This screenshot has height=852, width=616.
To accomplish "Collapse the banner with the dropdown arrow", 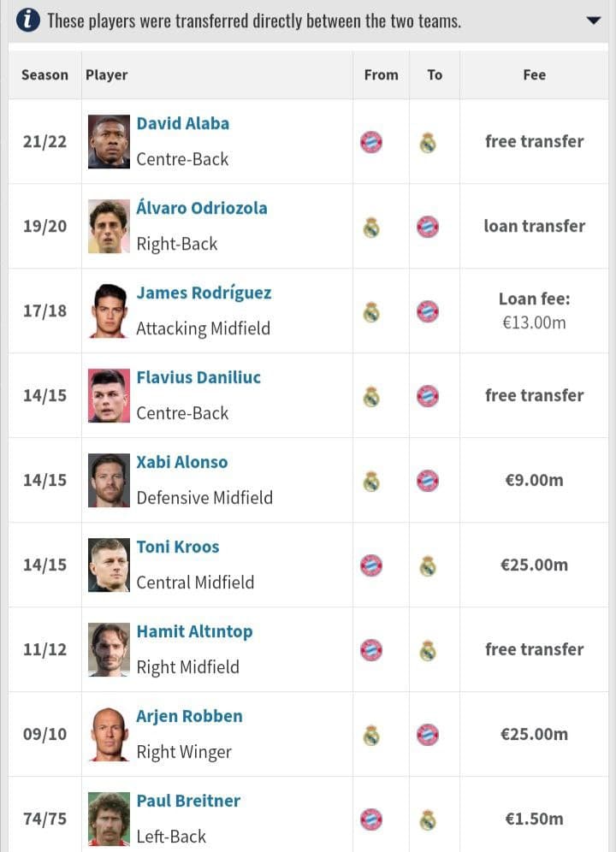I will [594, 21].
